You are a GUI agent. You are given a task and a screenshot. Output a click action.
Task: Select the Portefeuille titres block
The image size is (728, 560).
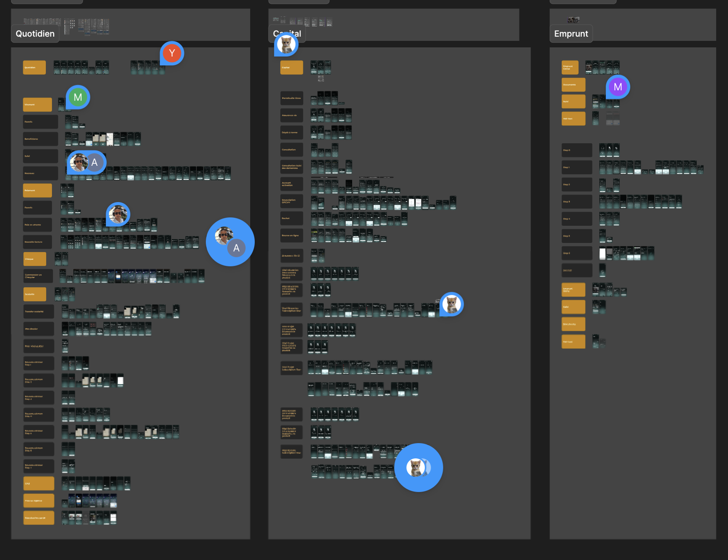tap(292, 98)
